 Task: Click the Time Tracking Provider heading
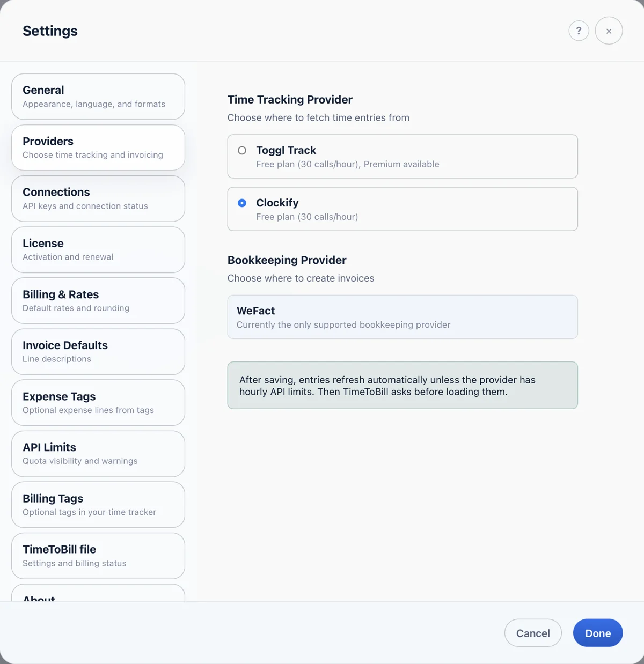click(290, 100)
